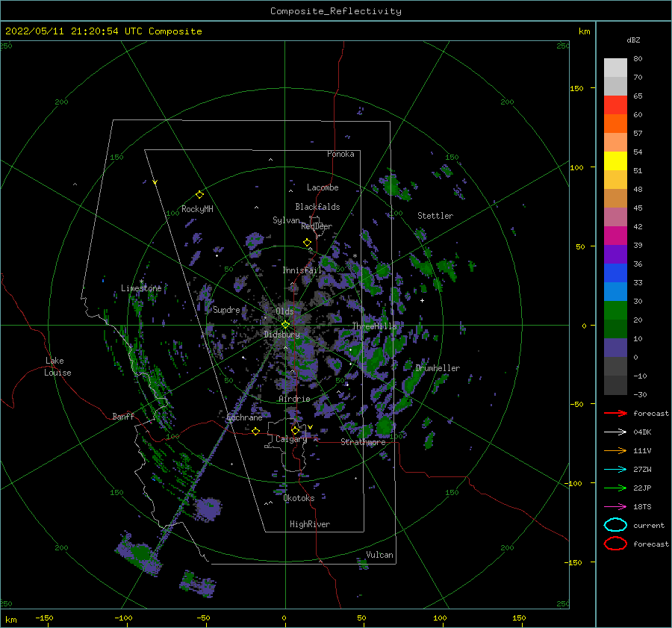Click the Okotoks town label
Screen dimensions: 672x628
click(x=299, y=498)
